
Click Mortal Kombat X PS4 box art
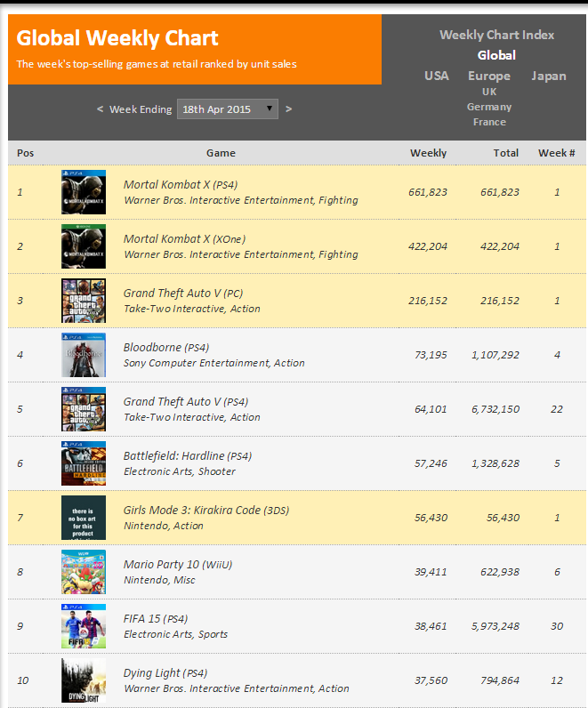84,192
